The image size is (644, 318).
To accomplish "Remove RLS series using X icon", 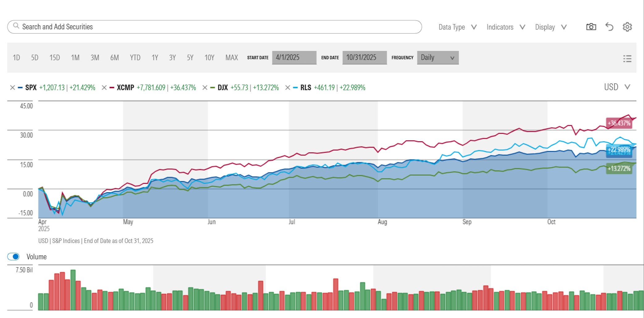I will click(x=287, y=88).
